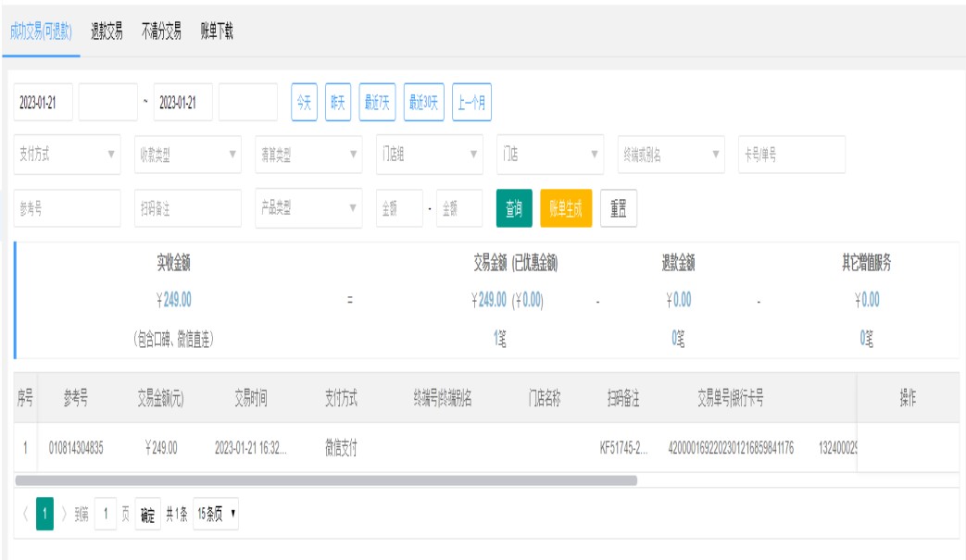
Task: Select the 成功交易(可退款) tab
Action: click(x=41, y=31)
